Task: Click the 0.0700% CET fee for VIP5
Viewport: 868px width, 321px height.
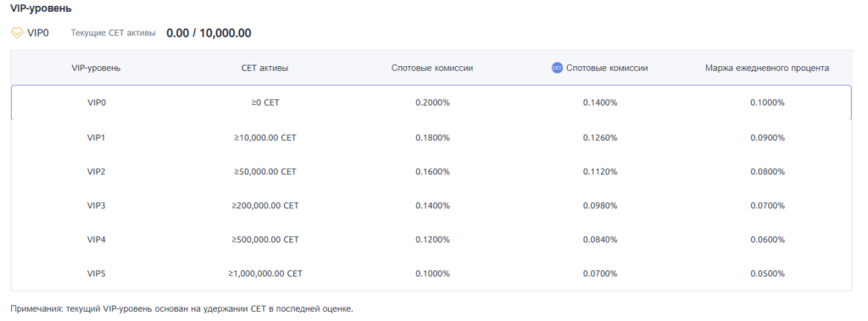Action: 600,274
